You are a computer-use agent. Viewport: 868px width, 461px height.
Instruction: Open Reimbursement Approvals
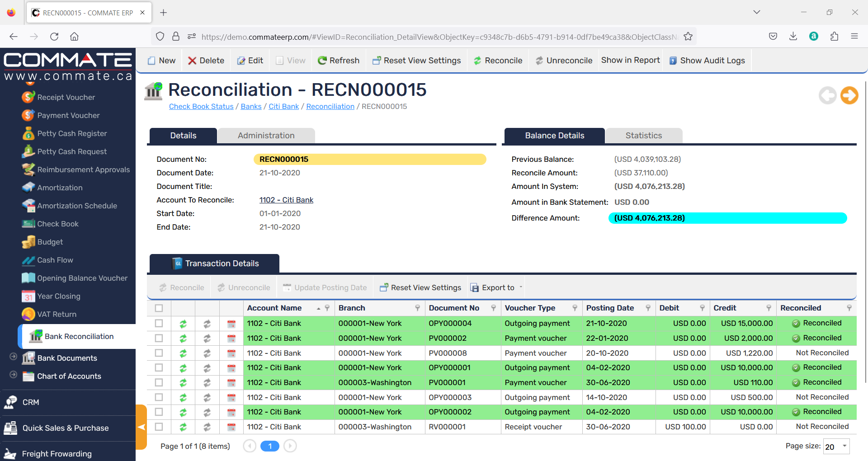click(83, 169)
